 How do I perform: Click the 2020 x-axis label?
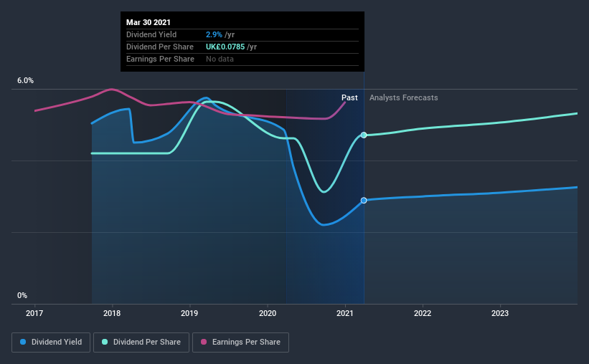click(x=268, y=313)
